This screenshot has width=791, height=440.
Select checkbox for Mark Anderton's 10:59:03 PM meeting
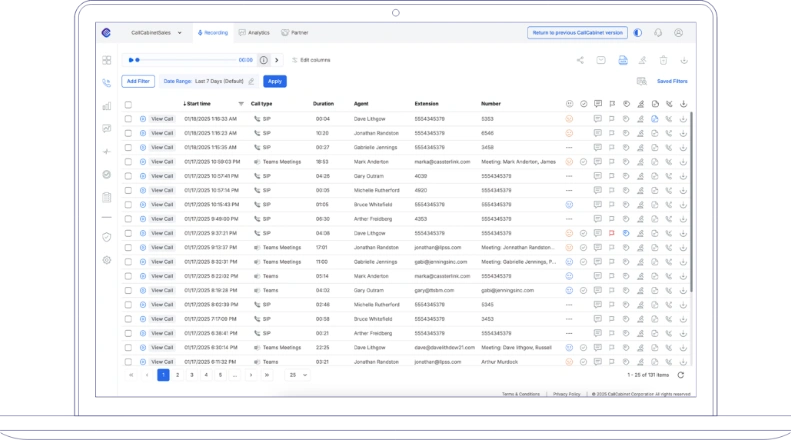click(x=128, y=161)
